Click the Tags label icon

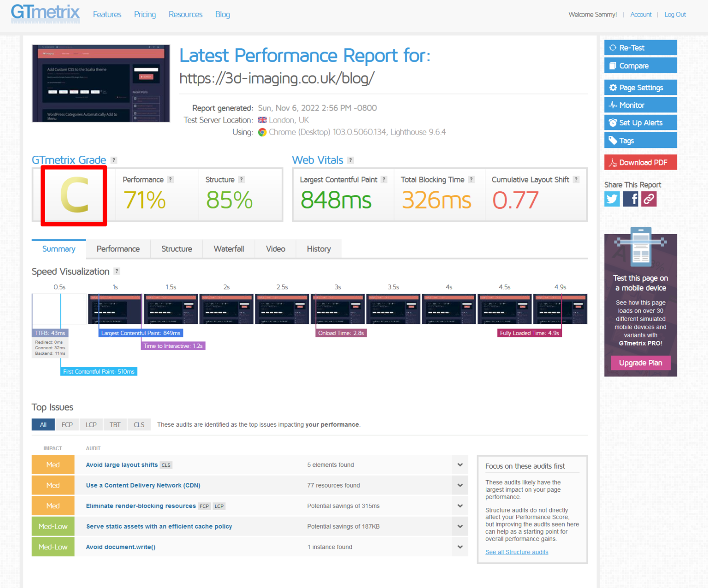click(x=614, y=140)
